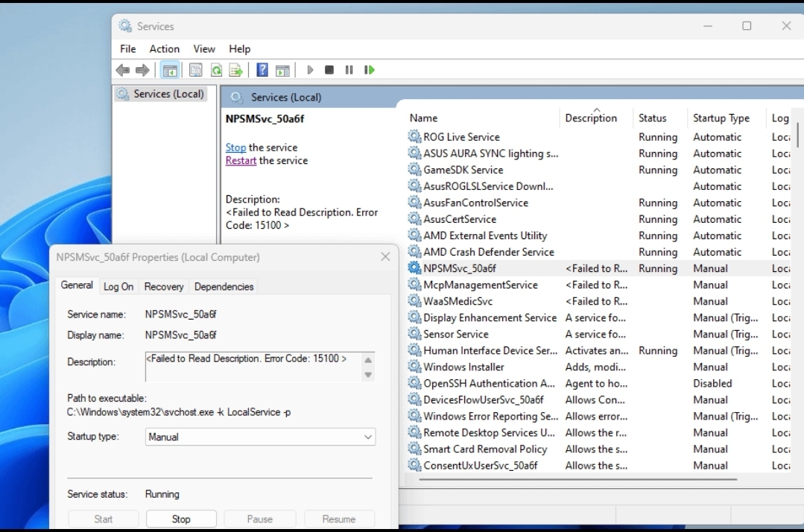The width and height of the screenshot is (804, 532).
Task: Select AMD External Events Utility row
Action: 599,235
